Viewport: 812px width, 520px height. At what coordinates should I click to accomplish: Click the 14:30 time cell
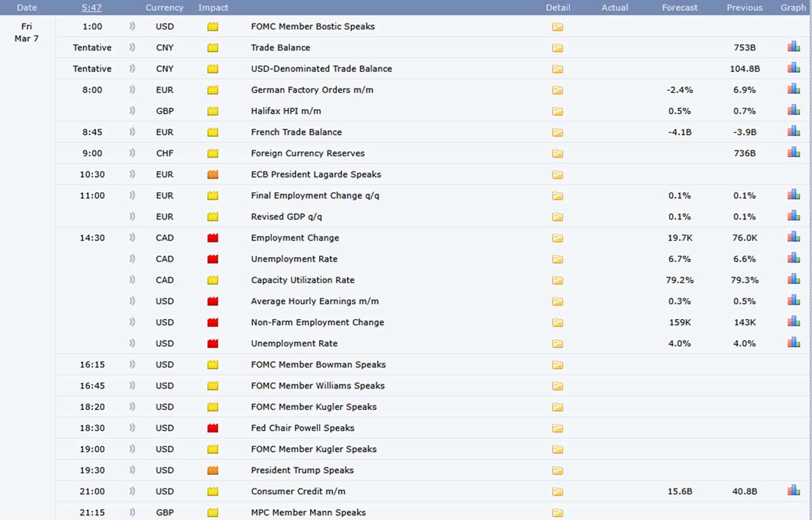[92, 238]
